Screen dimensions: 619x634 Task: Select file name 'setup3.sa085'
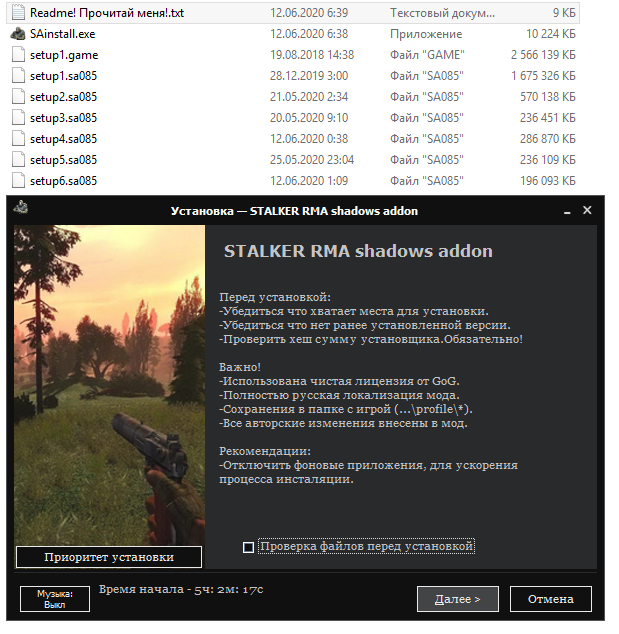coord(63,118)
